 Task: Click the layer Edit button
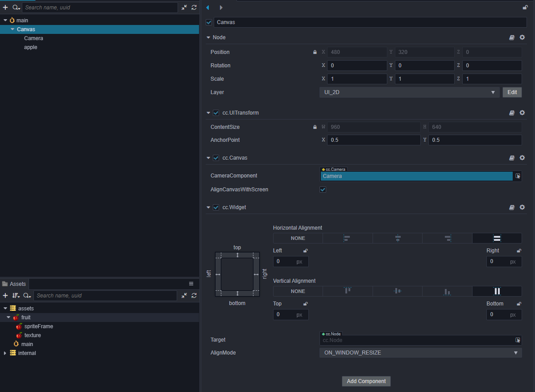[x=512, y=92]
